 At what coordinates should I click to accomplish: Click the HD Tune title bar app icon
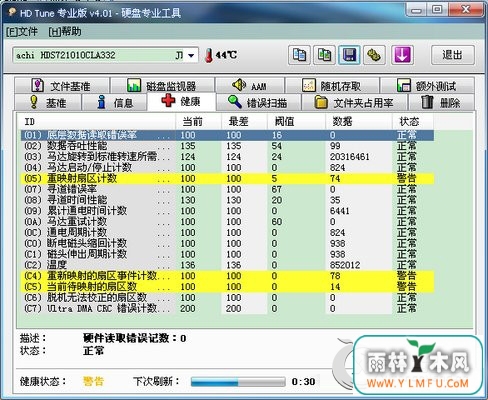click(12, 12)
